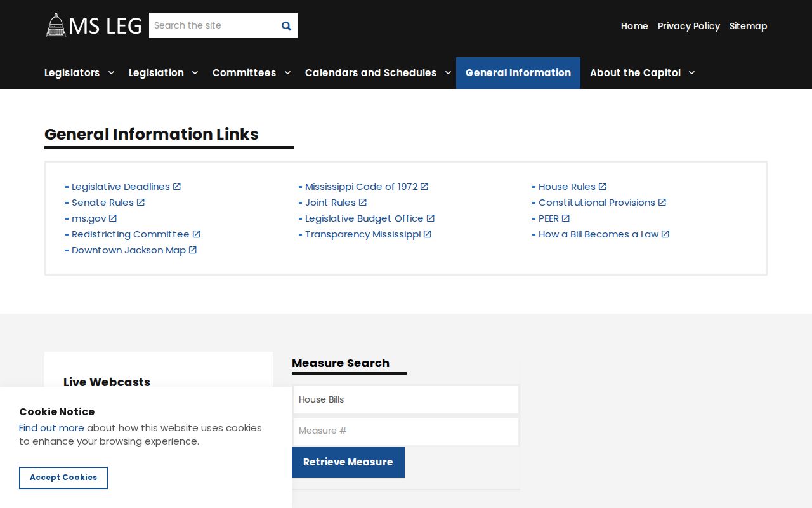Click external-link icon beside Downtown Jackson Map
812x508 pixels.
coord(193,250)
